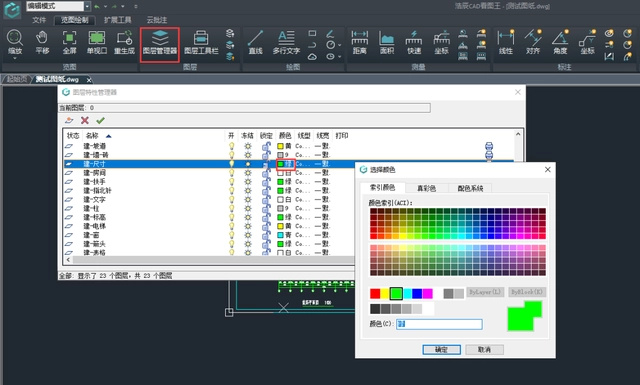This screenshot has height=385, width=640.
Task: Sort layers using 名称 column header arrow
Action: point(108,136)
